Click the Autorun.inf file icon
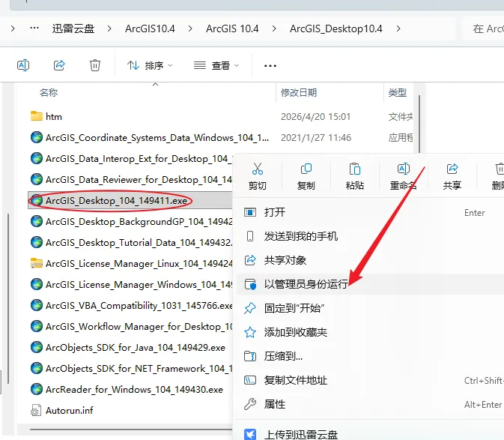504x440 pixels. coord(36,410)
